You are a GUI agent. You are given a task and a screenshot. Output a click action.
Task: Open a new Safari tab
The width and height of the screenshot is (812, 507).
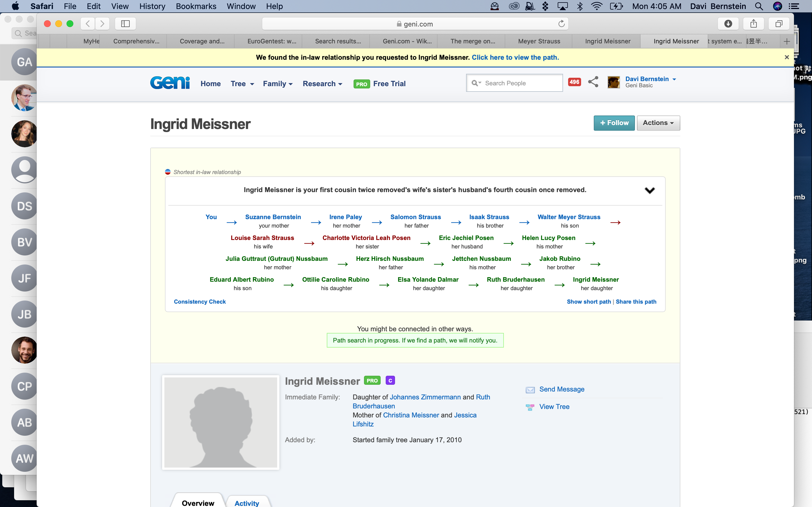click(787, 41)
